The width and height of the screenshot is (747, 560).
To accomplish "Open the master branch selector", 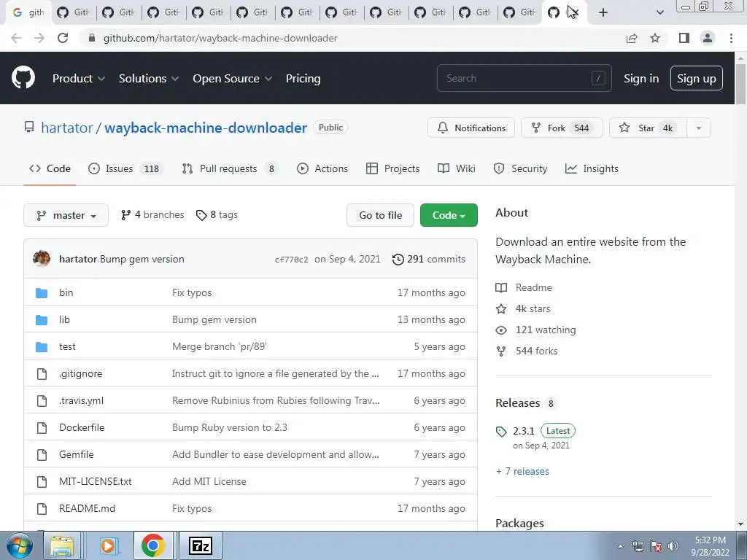I will (x=66, y=215).
